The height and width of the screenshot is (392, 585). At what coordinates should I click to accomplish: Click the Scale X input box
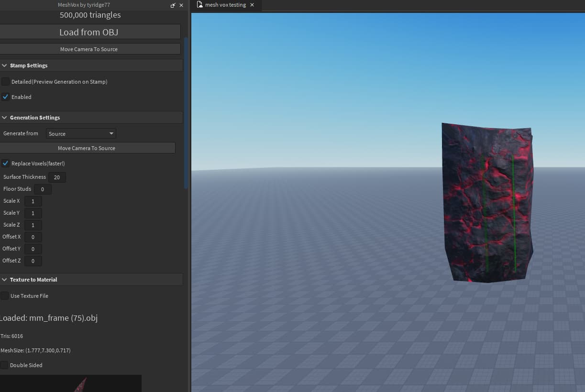point(33,201)
